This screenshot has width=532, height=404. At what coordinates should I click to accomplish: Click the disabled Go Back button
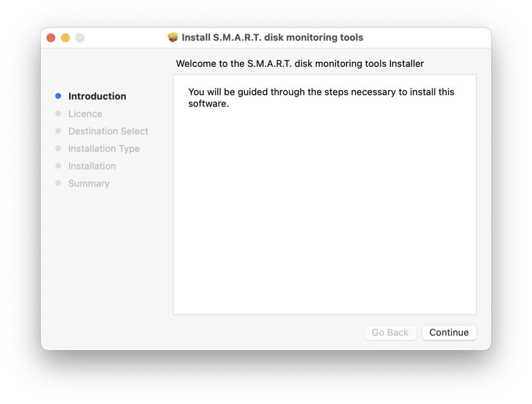[x=391, y=333]
